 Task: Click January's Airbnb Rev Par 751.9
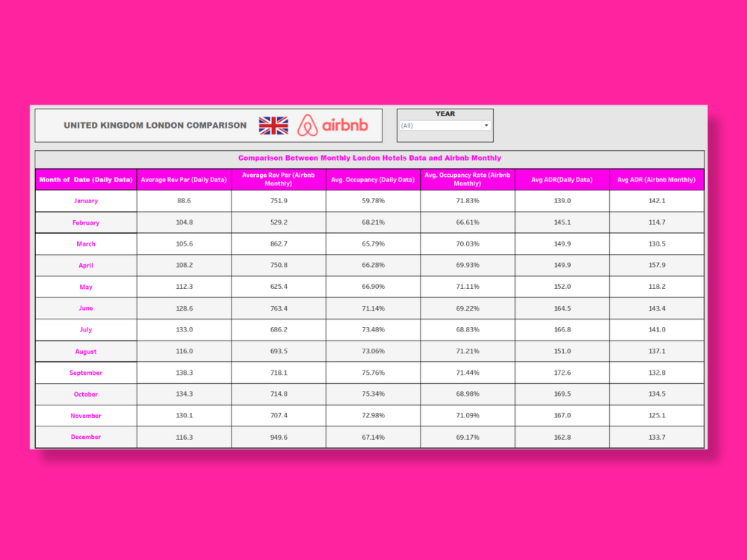pyautogui.click(x=279, y=201)
